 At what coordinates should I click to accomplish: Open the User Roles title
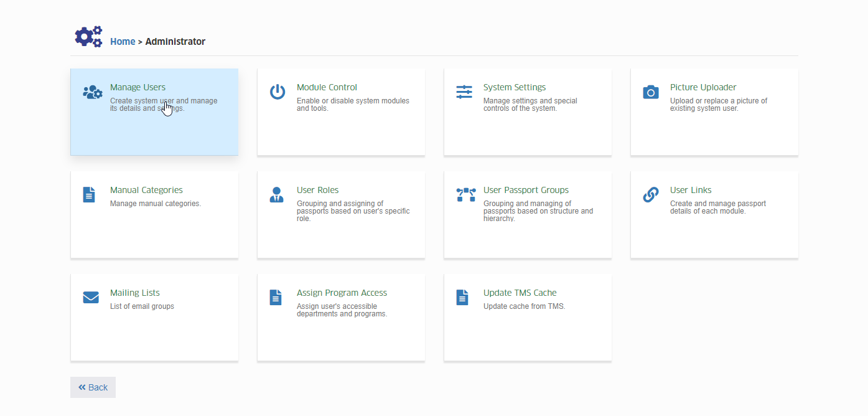[317, 190]
